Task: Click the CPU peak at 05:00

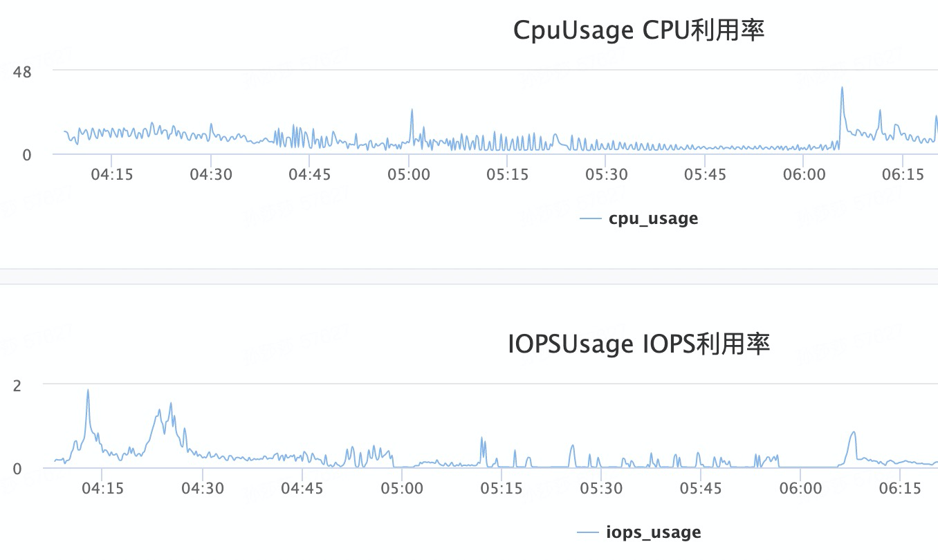Action: [412, 110]
